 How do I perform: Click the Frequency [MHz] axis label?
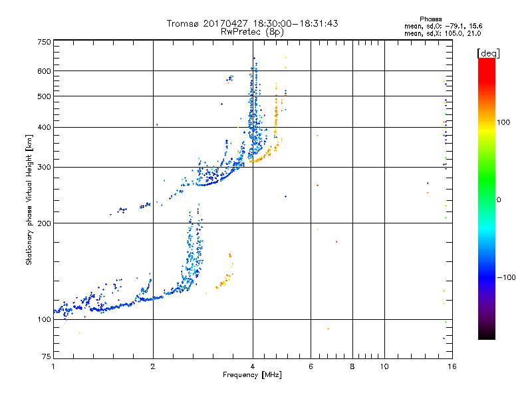(x=251, y=376)
